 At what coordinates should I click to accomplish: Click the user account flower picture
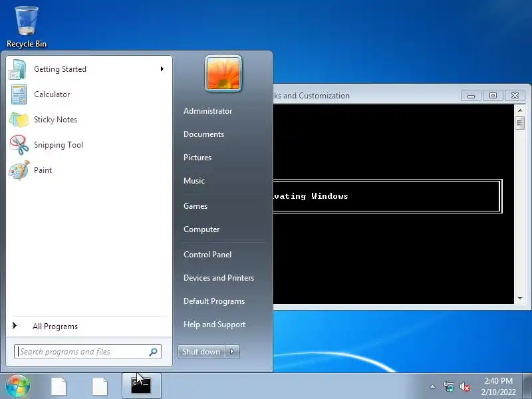pyautogui.click(x=223, y=73)
